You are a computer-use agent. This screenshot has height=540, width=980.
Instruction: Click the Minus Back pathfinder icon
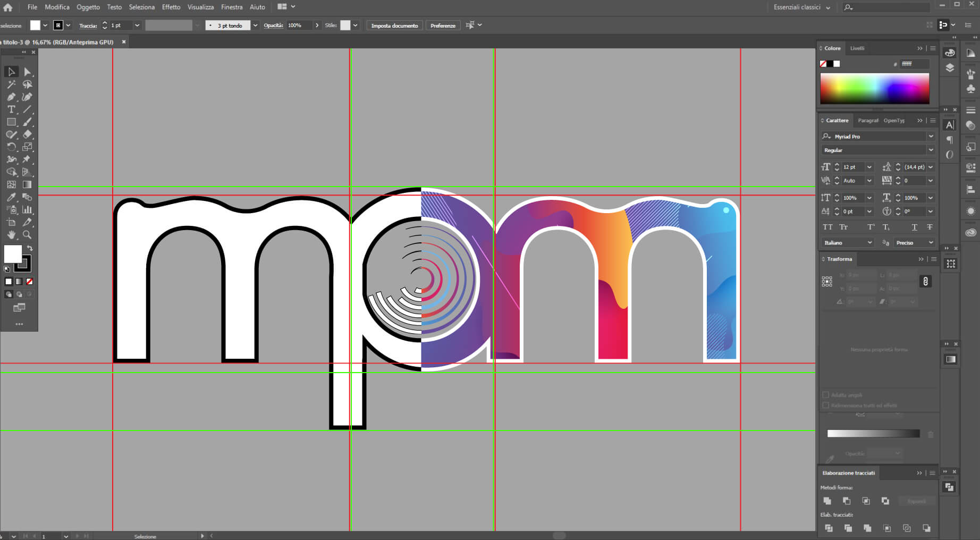tap(926, 528)
